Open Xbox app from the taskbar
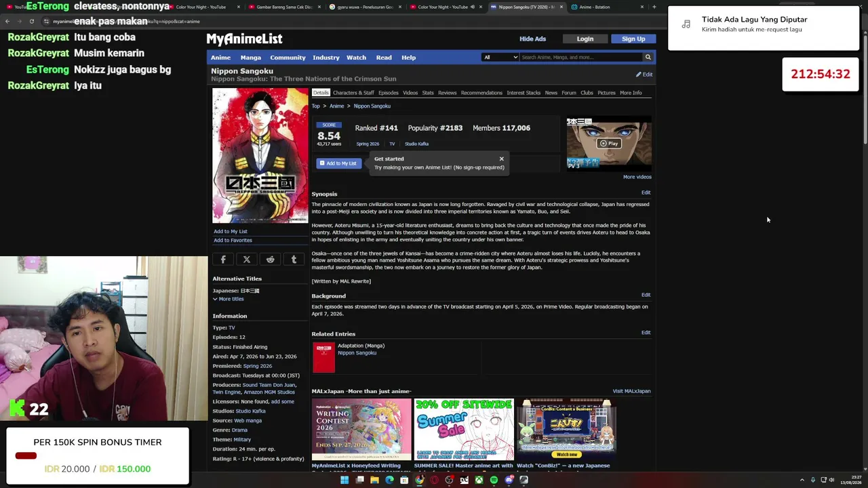Screen dimensions: 868x488 pyautogui.click(x=479, y=480)
